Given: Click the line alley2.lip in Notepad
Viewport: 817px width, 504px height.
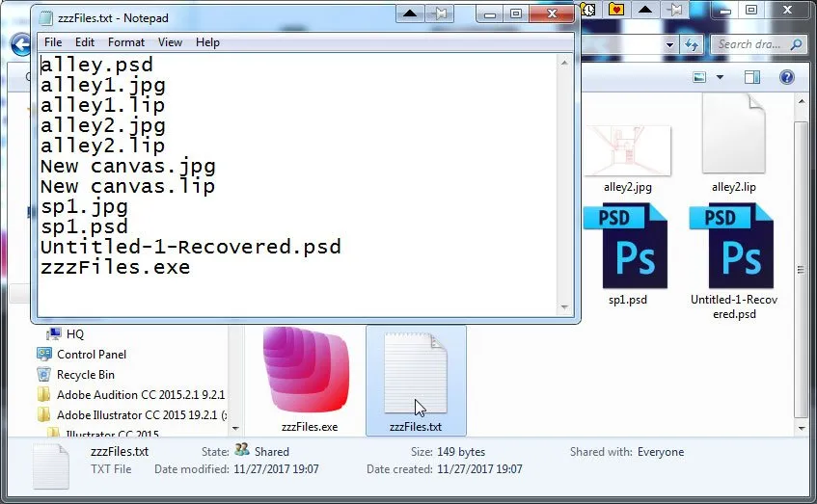Looking at the screenshot, I should coord(102,146).
